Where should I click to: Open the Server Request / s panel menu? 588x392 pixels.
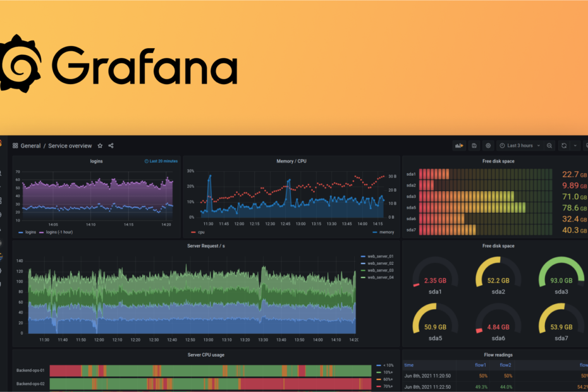(206, 246)
